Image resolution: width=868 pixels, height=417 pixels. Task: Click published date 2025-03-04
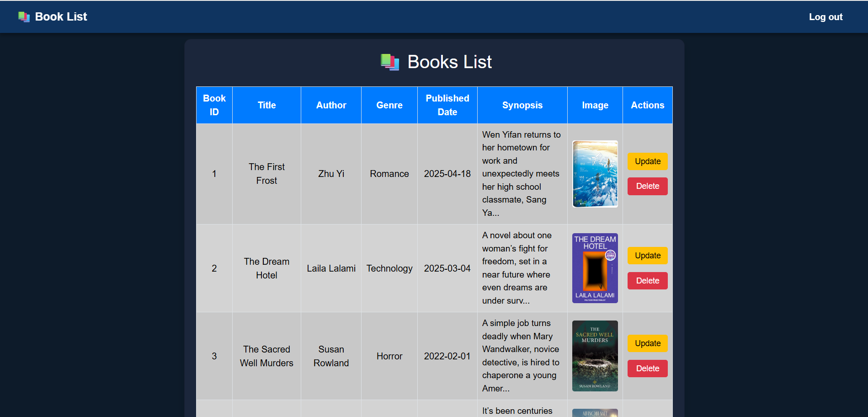click(447, 268)
